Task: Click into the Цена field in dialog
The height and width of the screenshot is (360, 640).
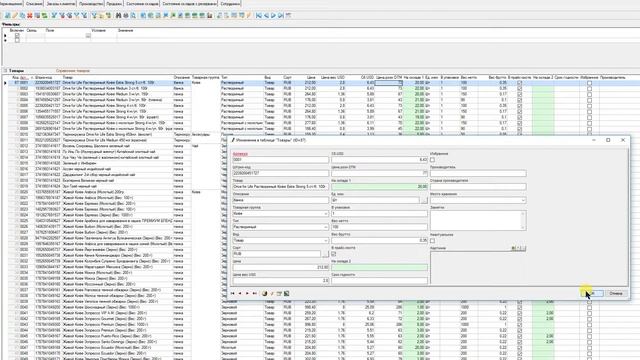Action: 280,267
